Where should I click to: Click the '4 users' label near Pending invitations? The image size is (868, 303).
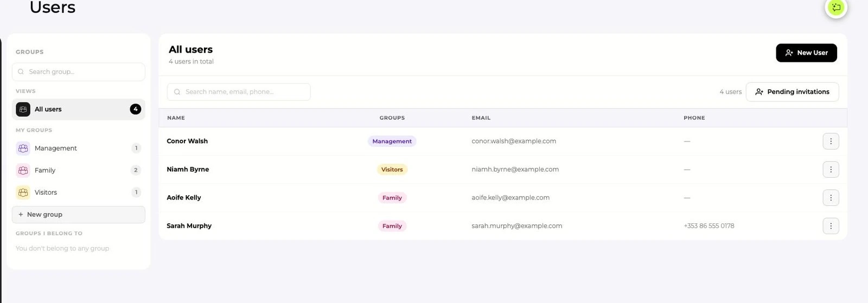pos(730,92)
